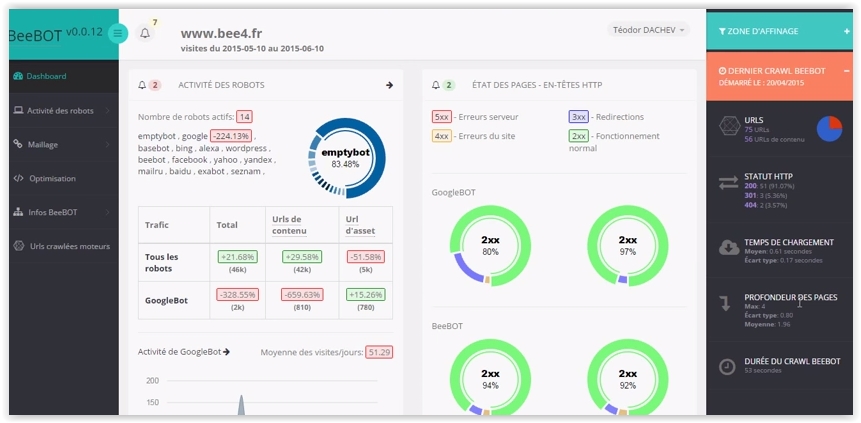Click the arrow in Activité des robots header
Viewport: 861px width, 423px height.
click(389, 85)
